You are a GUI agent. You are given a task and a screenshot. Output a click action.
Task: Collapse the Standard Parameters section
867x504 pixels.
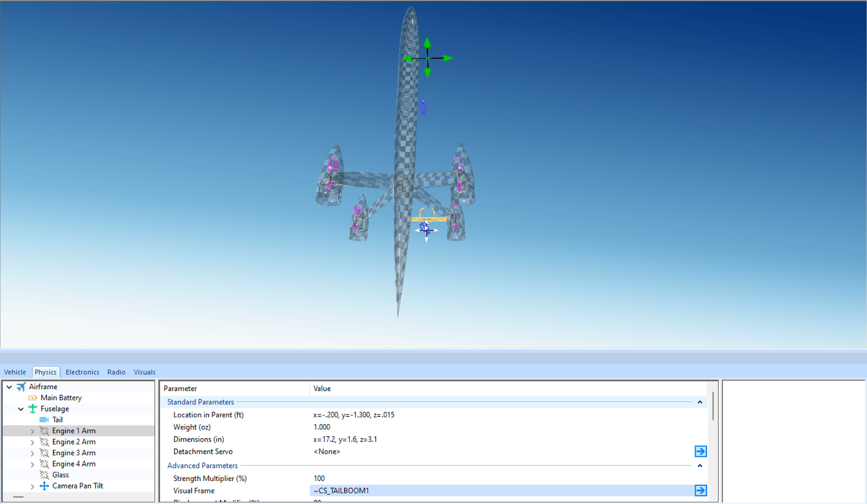699,402
